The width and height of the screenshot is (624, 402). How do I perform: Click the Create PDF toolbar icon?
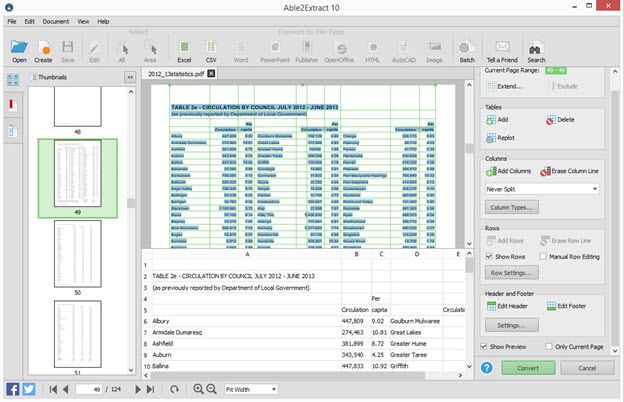[43, 51]
